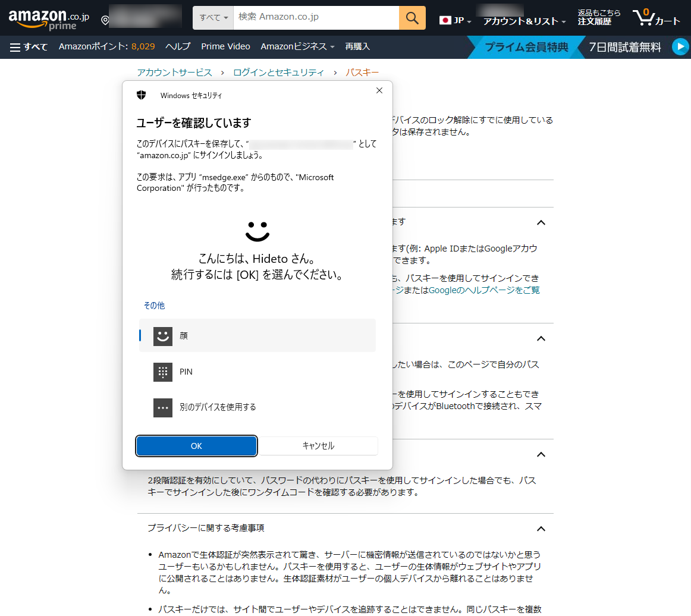Choose 別のデバイスを使用する ellipsis icon
This screenshot has height=616, width=691.
pyautogui.click(x=162, y=407)
